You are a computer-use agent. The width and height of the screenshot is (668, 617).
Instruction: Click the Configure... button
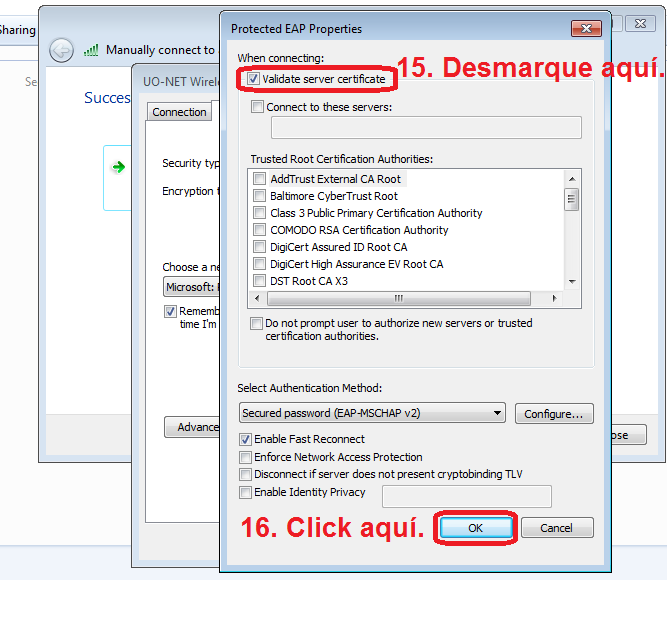coord(554,413)
